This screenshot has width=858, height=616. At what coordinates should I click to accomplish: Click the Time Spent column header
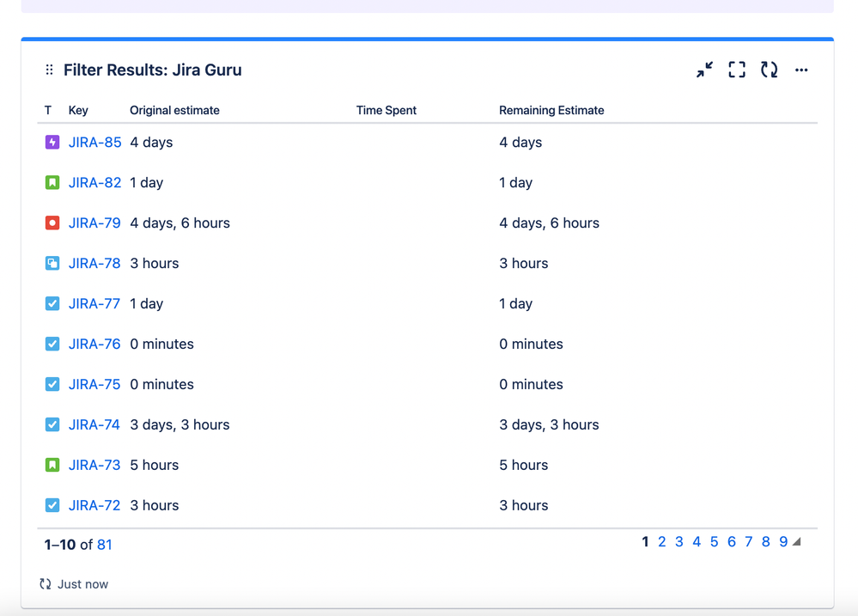click(x=386, y=110)
